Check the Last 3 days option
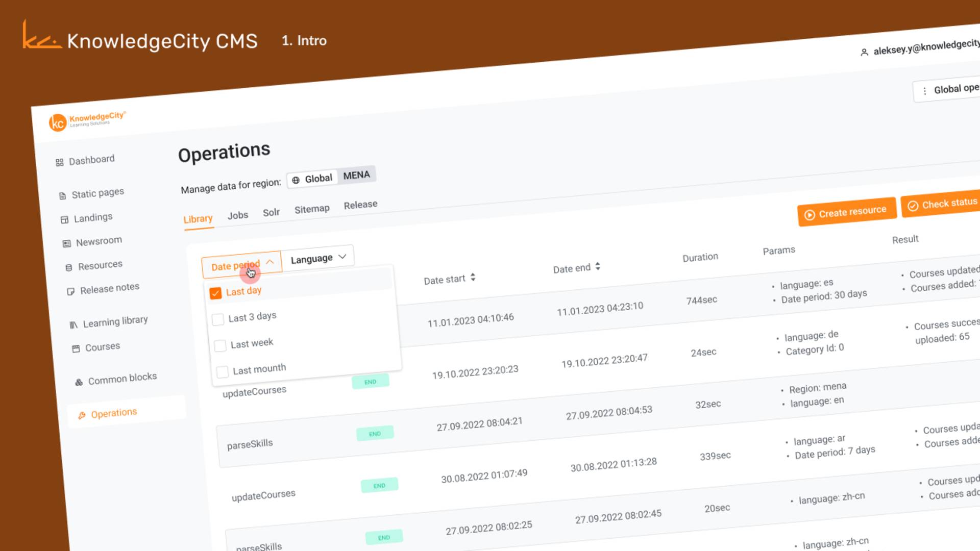Viewport: 980px width, 551px height. 218,319
